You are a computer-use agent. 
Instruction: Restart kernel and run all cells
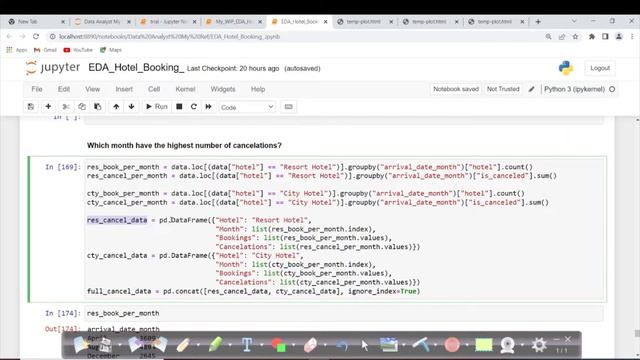[x=208, y=107]
